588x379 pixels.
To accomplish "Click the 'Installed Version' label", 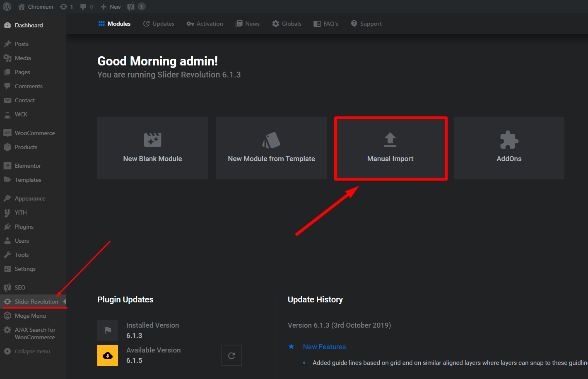I will click(152, 325).
